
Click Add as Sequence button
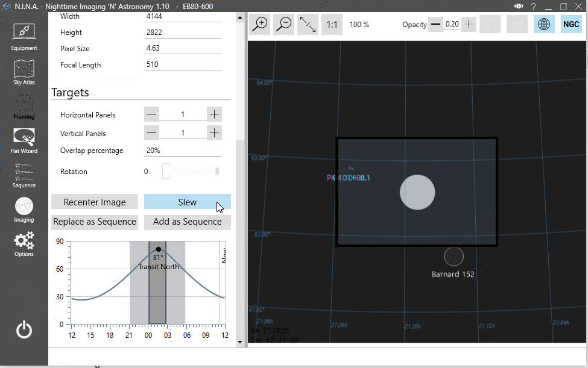pos(187,222)
